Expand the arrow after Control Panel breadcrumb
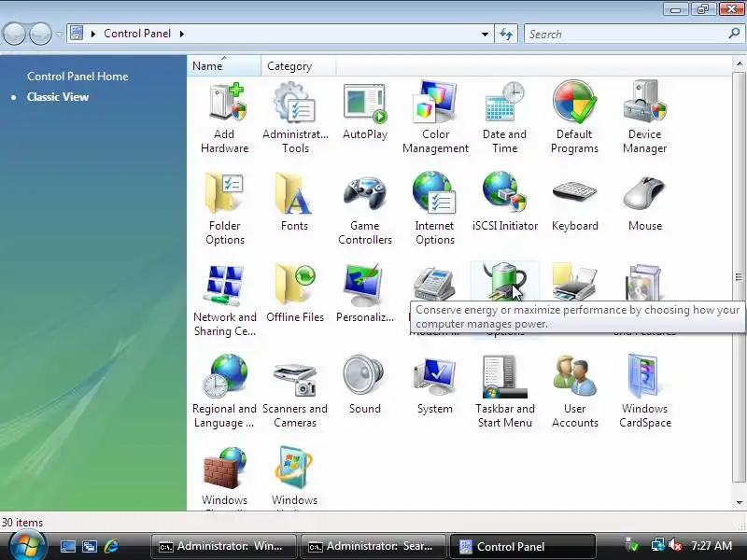The image size is (747, 560). tap(181, 34)
